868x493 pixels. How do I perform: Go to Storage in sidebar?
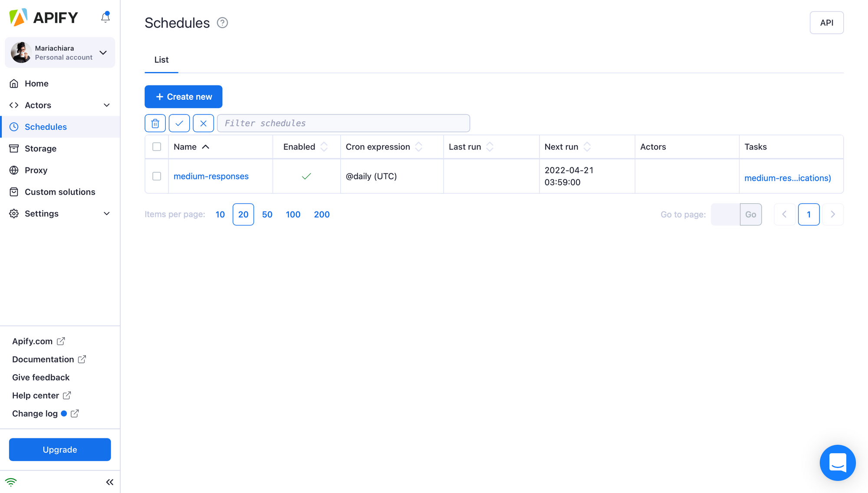pos(40,149)
